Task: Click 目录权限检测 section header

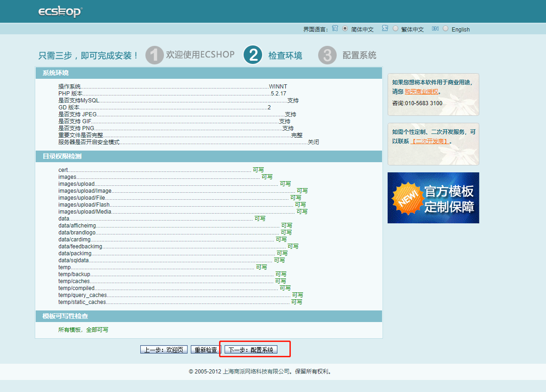Action: pos(208,156)
